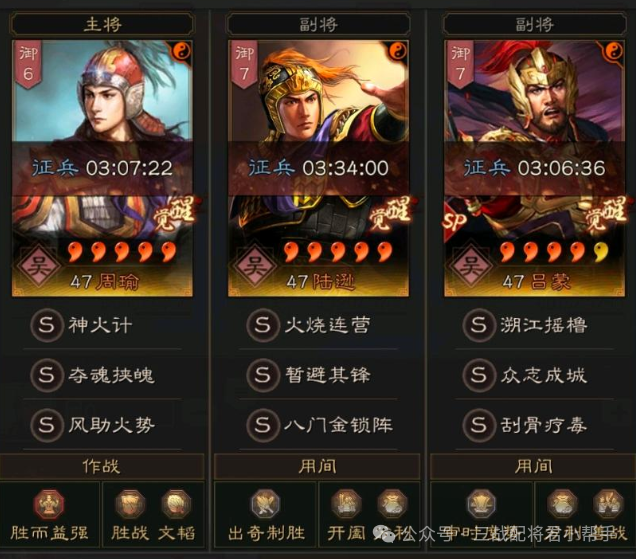Select the 文韬 bonus icon
This screenshot has width=636, height=559.
pos(176,504)
